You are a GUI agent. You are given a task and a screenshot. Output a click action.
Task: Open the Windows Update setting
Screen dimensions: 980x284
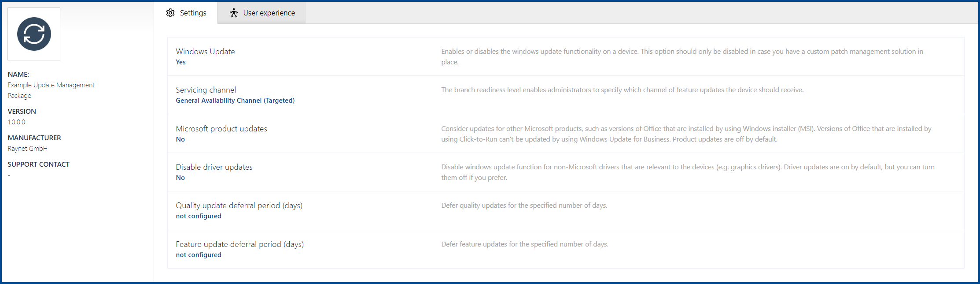point(205,51)
